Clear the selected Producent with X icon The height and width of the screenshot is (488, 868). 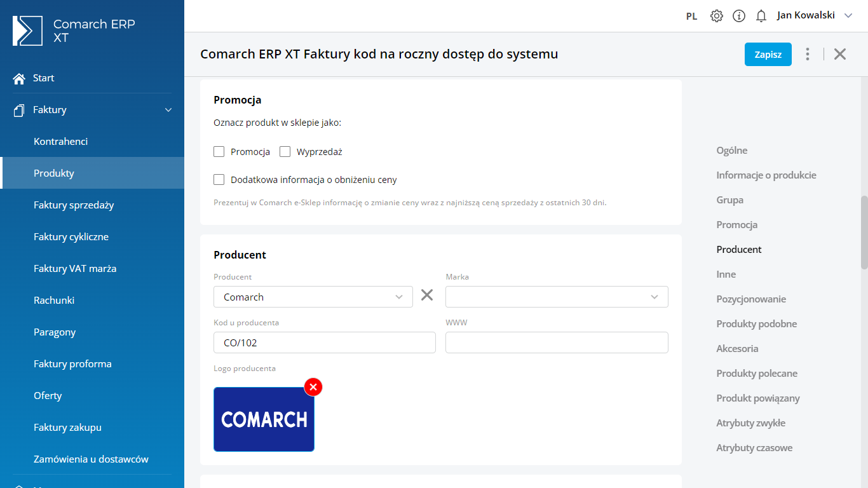click(427, 295)
